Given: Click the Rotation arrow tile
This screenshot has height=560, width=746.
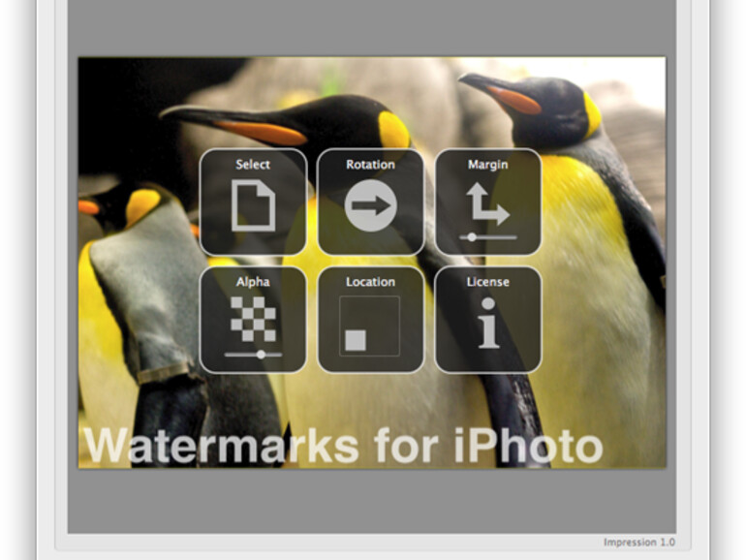Looking at the screenshot, I should [371, 202].
